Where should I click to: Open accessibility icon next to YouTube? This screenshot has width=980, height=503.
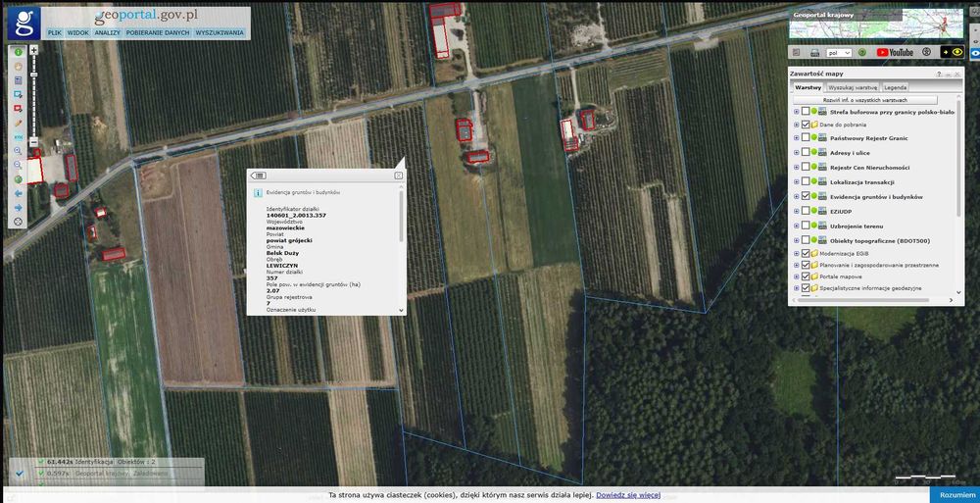(x=926, y=52)
